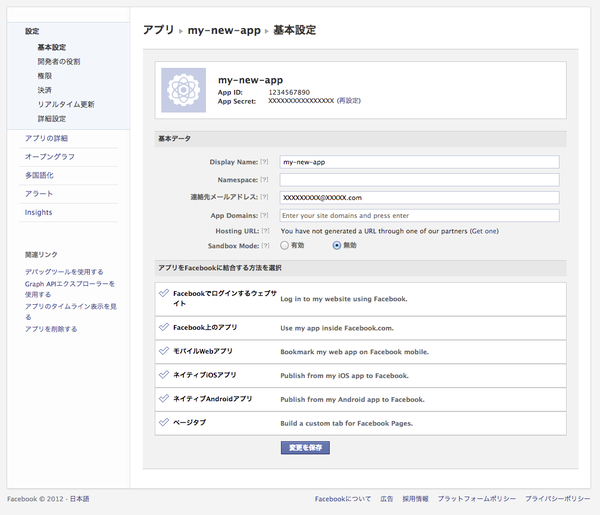
Task: Focus the 連絡先メールアドレス input field
Action: point(419,197)
